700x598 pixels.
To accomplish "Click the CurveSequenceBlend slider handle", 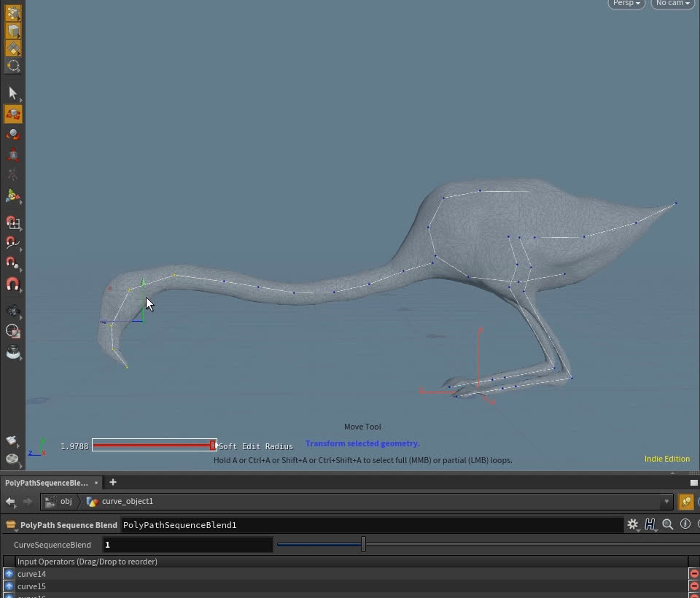I will [363, 544].
